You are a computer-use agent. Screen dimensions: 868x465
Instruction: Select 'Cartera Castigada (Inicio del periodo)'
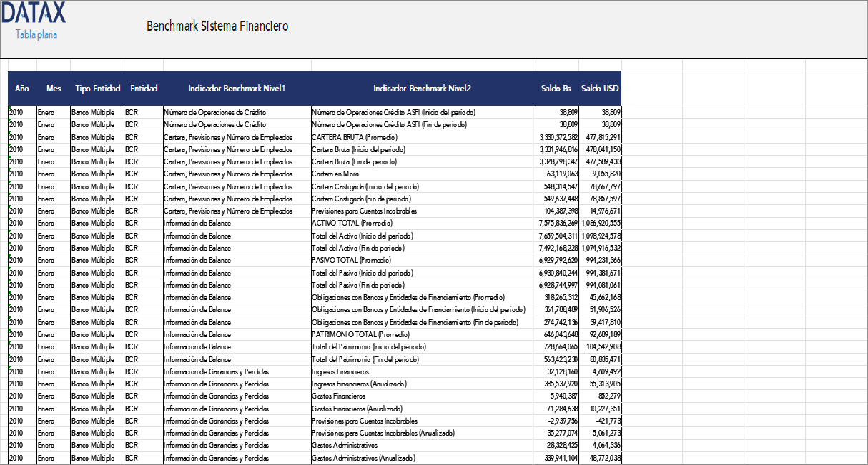pos(422,186)
